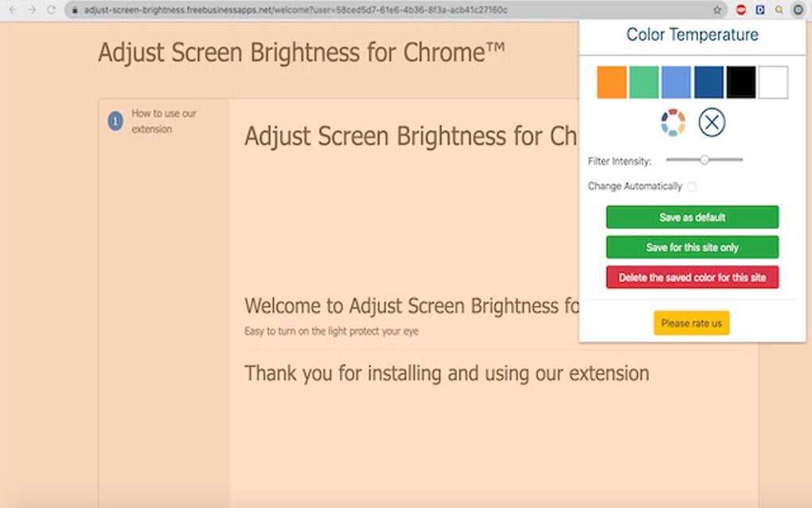Apply the black color swatch
The height and width of the screenshot is (508, 812).
tap(740, 82)
